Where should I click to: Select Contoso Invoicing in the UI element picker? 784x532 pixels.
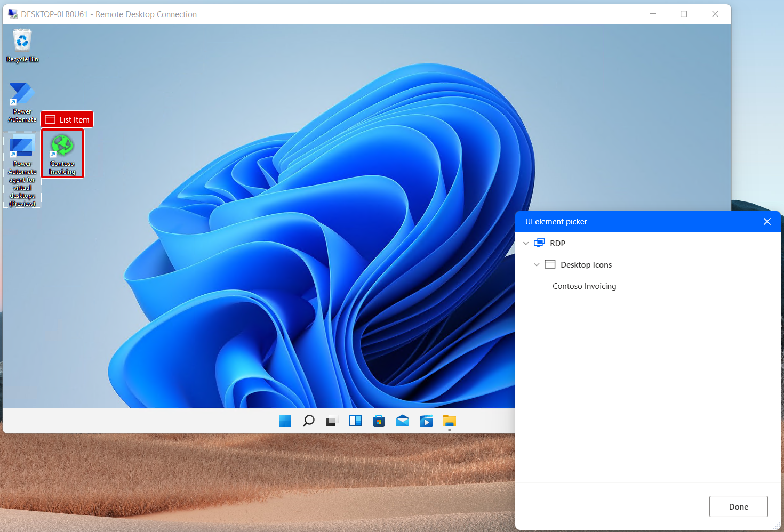(x=584, y=286)
